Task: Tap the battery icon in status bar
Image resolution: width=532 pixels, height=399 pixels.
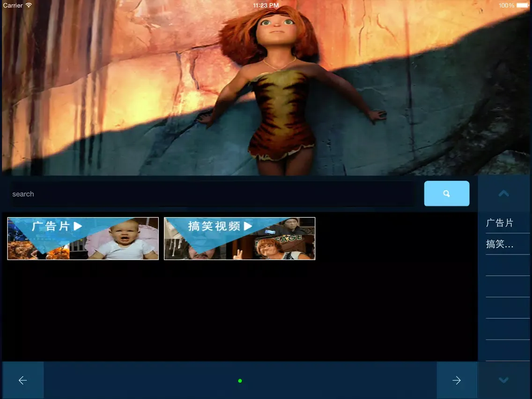Action: click(523, 5)
